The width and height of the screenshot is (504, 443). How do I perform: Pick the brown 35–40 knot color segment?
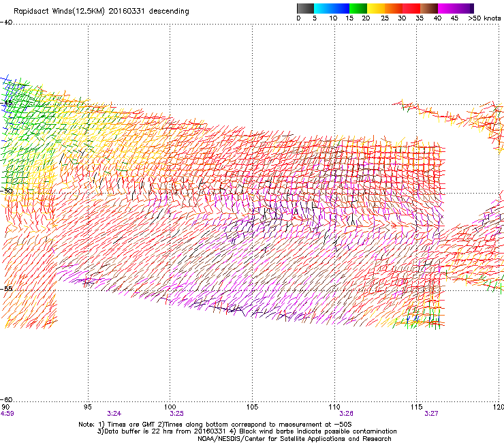tap(429, 8)
